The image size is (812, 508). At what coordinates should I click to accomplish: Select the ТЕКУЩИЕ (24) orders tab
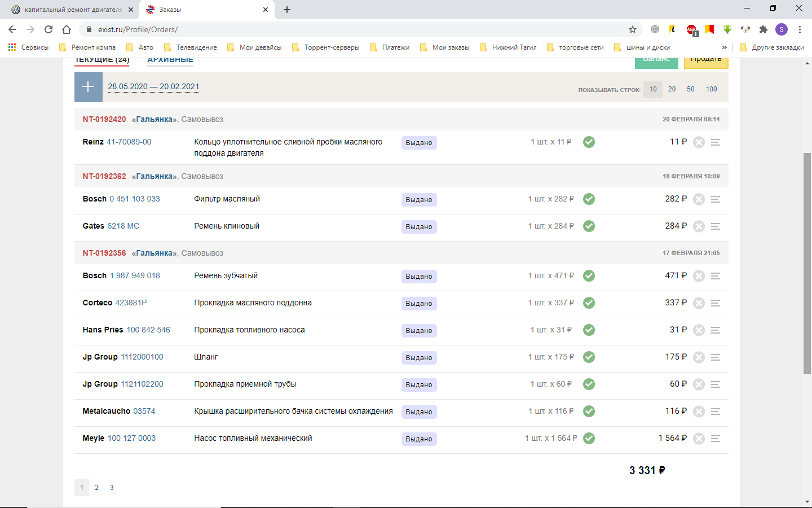click(x=102, y=60)
